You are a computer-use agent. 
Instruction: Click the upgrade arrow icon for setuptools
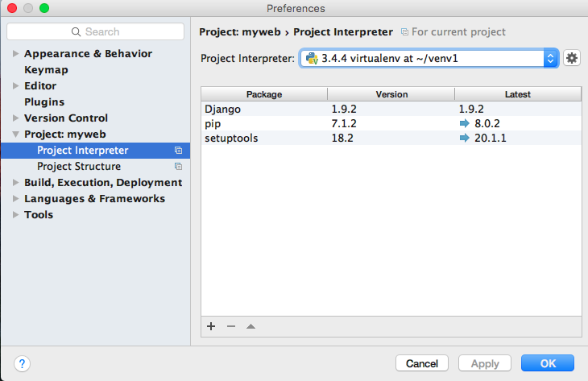[464, 138]
